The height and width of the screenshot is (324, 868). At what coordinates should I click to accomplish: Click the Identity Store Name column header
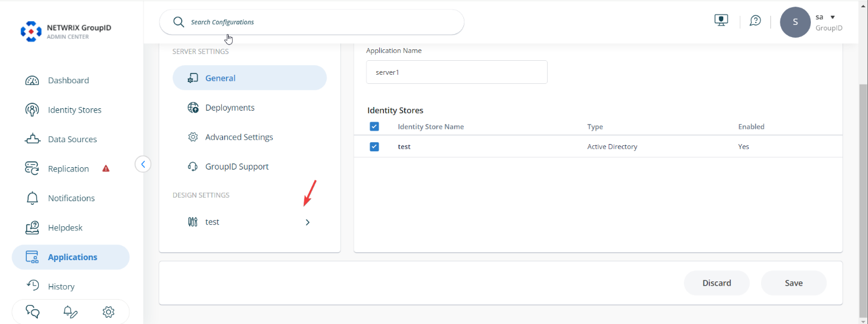coord(431,126)
